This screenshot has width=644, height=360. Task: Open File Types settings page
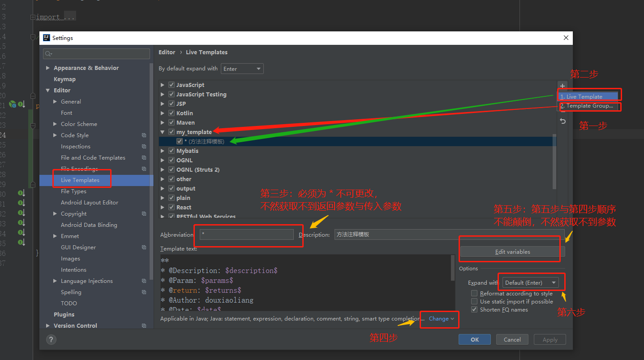click(x=73, y=191)
